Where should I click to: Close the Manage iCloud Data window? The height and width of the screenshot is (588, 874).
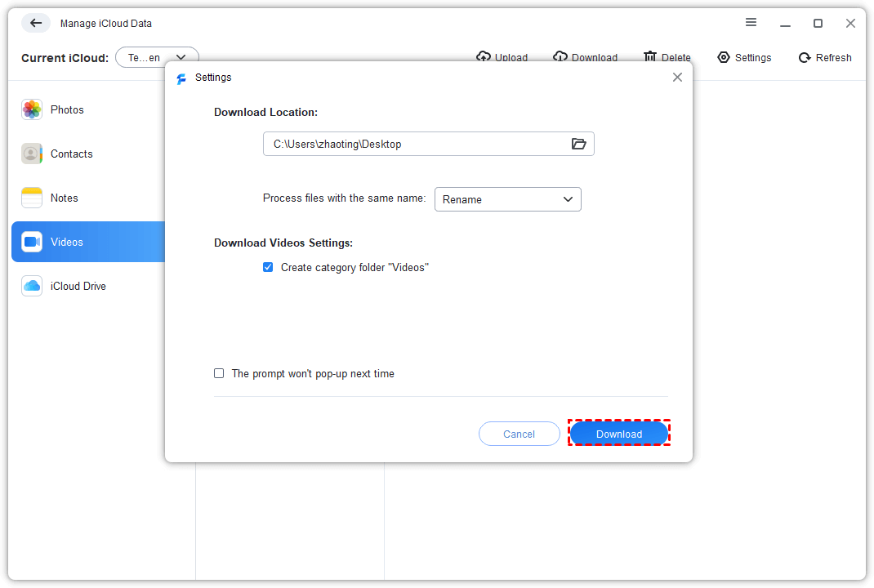[x=850, y=24]
